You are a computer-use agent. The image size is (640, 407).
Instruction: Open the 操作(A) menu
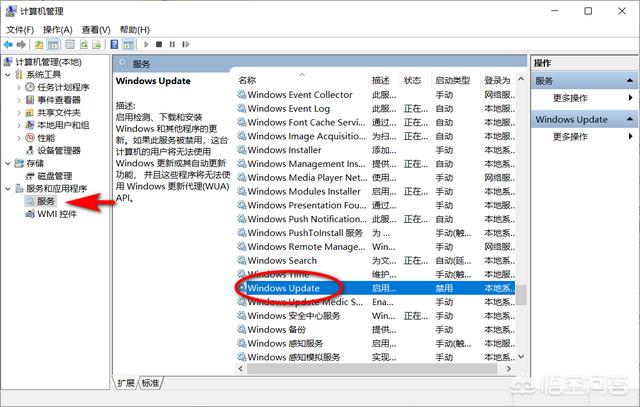click(58, 30)
